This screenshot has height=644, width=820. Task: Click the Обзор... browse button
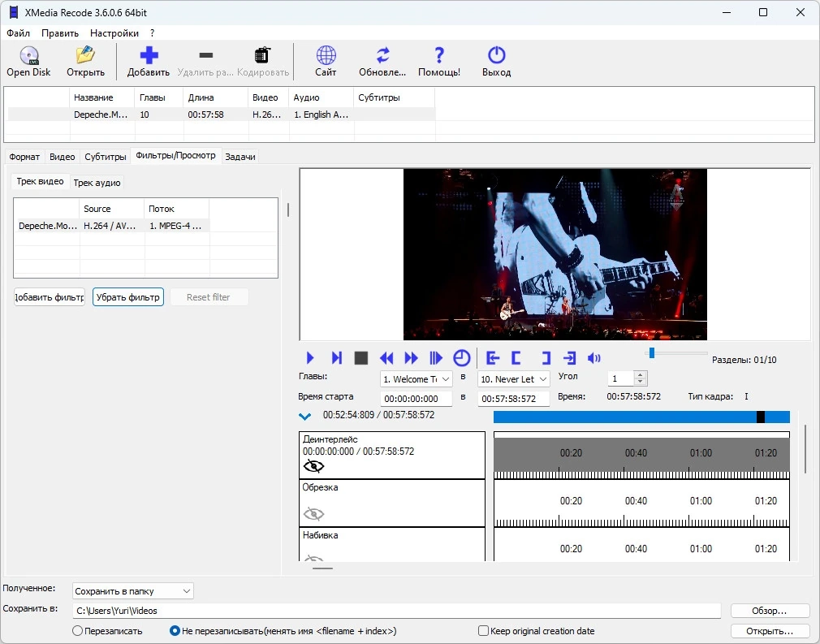point(770,611)
